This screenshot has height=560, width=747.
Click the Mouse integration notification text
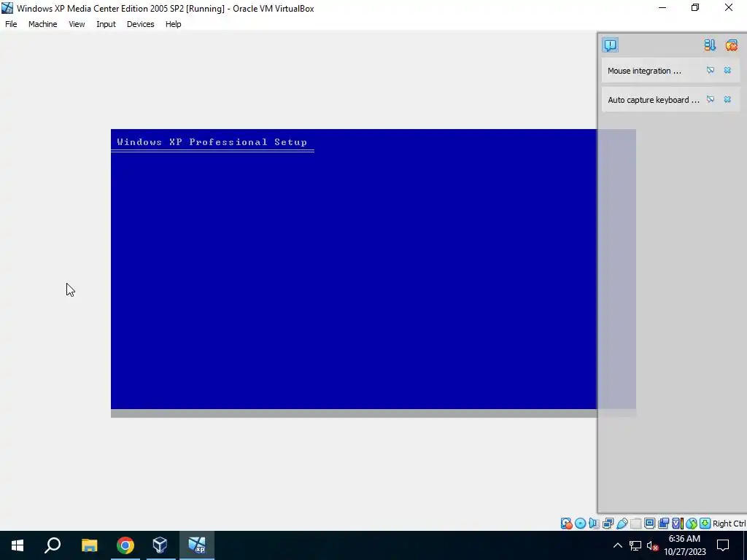[x=644, y=71]
